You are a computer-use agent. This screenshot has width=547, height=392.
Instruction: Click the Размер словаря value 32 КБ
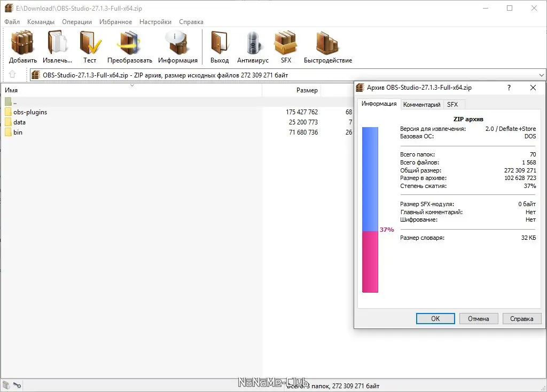(x=528, y=238)
